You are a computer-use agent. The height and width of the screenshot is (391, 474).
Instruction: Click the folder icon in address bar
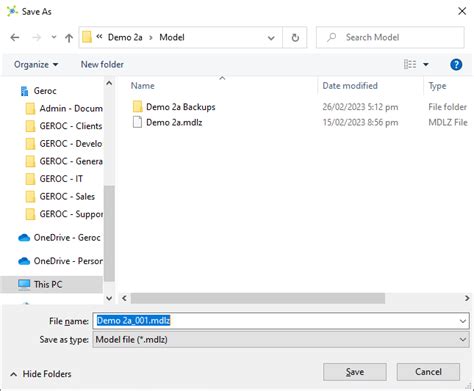[87, 37]
